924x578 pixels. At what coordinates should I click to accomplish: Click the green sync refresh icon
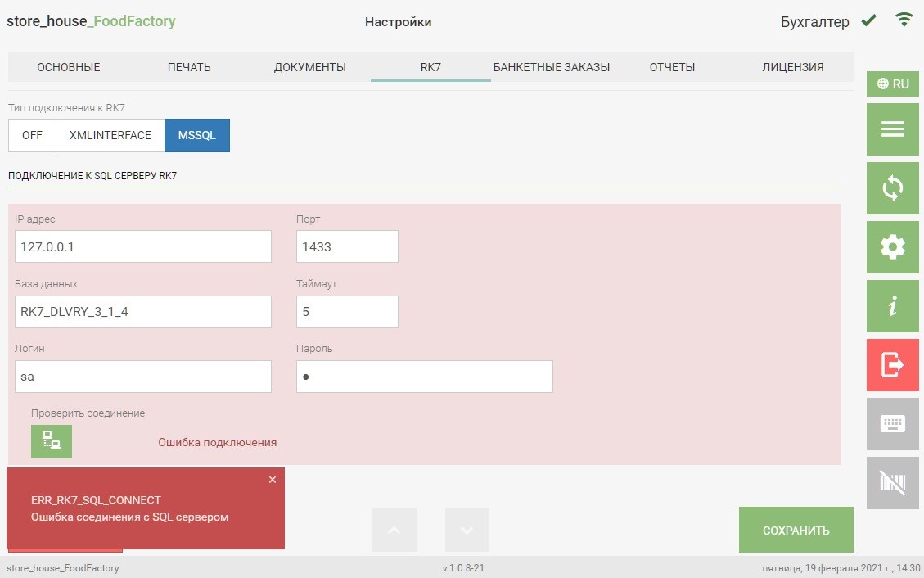892,188
